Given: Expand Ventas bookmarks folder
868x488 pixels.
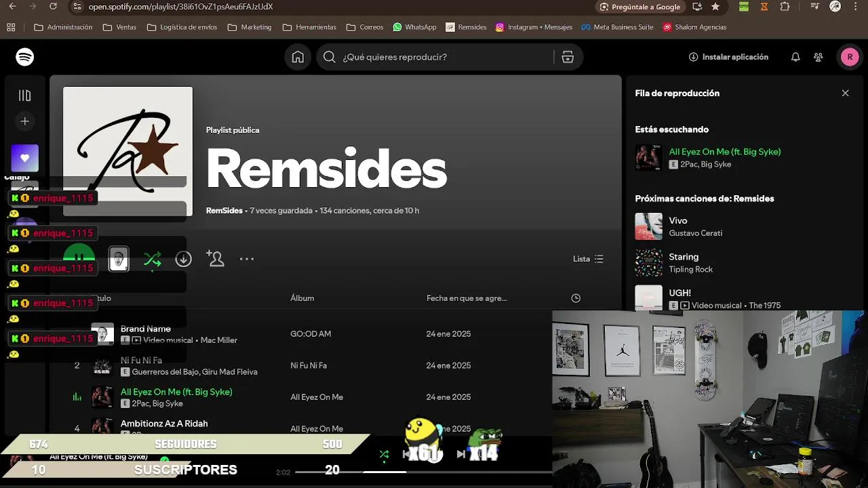Looking at the screenshot, I should [x=119, y=27].
